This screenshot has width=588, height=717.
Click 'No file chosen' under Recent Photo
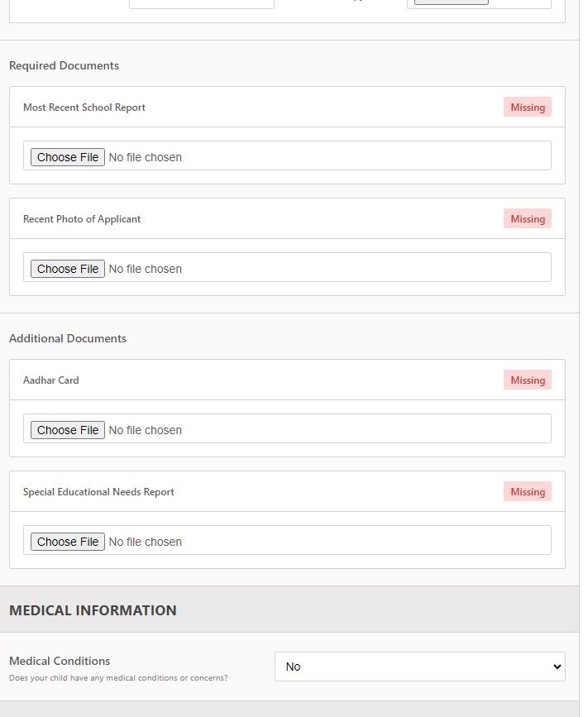click(145, 269)
